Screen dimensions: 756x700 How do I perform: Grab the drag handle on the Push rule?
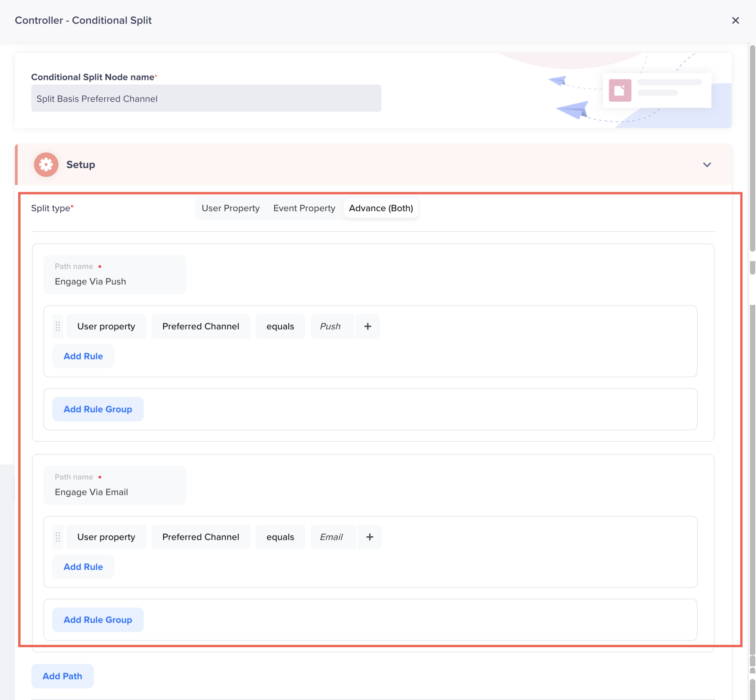(x=58, y=326)
